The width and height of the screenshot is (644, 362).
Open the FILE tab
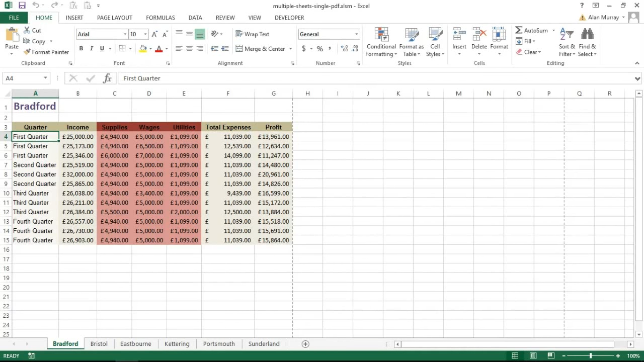14,18
